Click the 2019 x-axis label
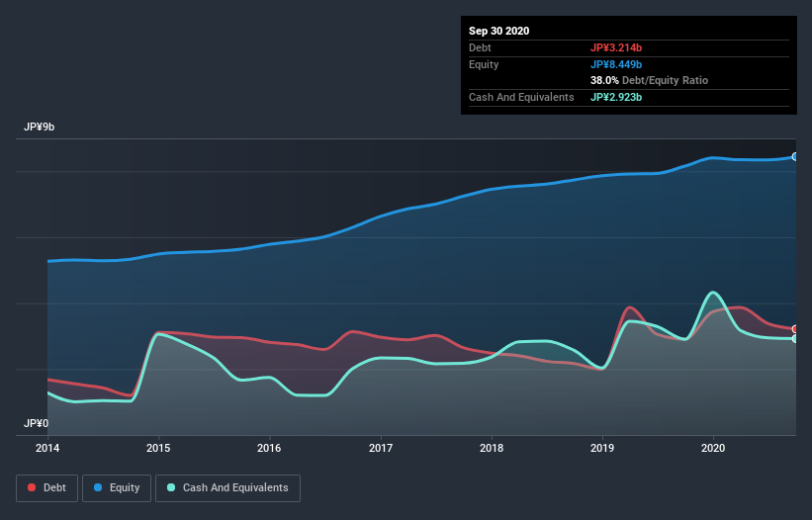This screenshot has width=812, height=520. (602, 448)
